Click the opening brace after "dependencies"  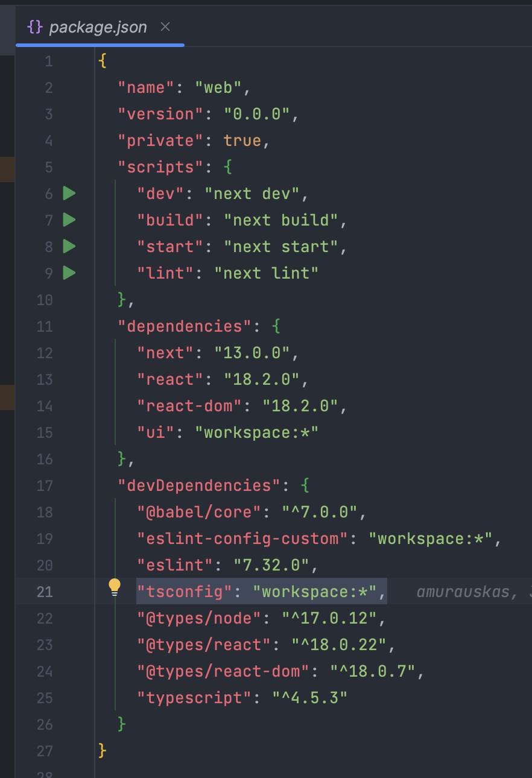276,326
